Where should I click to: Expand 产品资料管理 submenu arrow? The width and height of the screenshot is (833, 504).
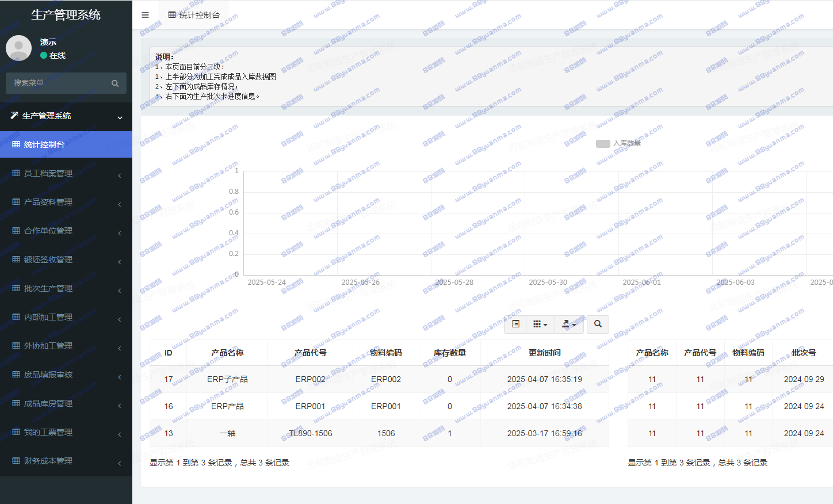point(120,204)
